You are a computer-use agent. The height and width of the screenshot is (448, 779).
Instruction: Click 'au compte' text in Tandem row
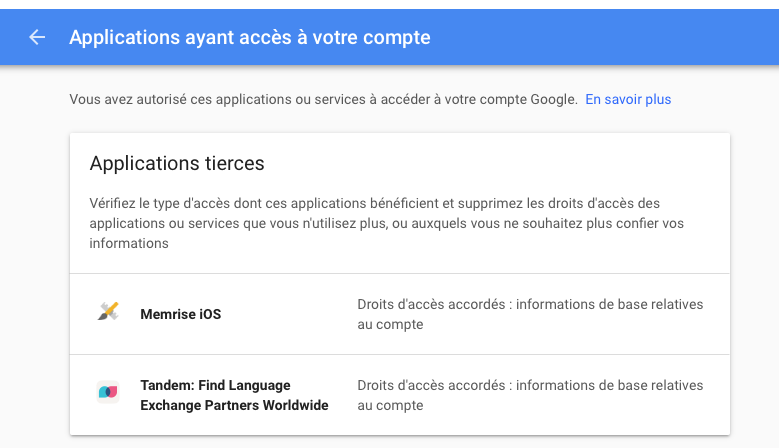coord(390,405)
